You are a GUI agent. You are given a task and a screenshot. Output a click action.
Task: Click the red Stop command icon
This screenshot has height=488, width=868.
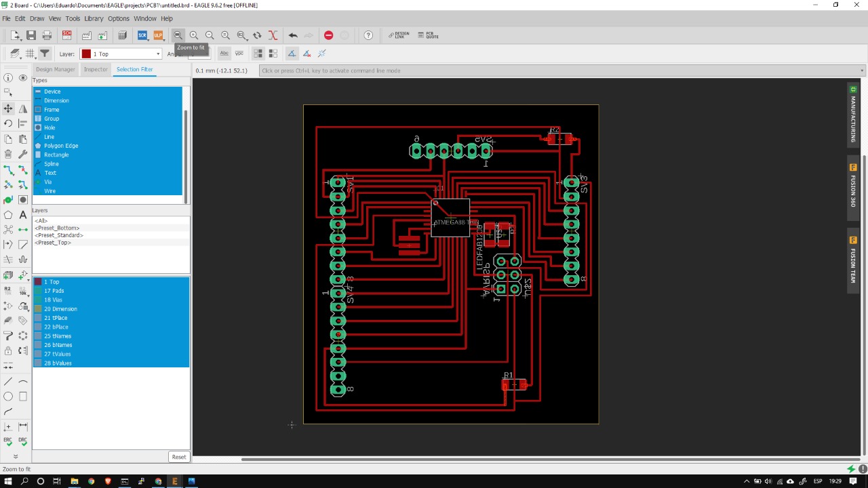pyautogui.click(x=328, y=35)
